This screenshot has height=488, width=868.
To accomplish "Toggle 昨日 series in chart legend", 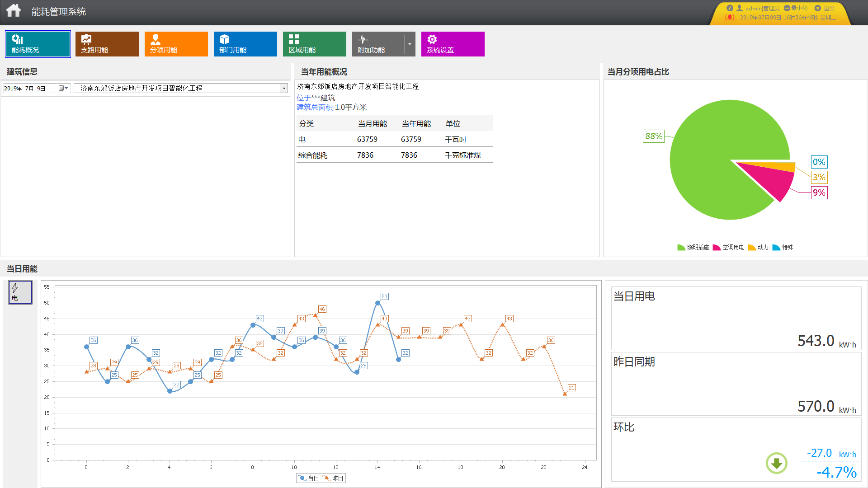I will point(333,478).
